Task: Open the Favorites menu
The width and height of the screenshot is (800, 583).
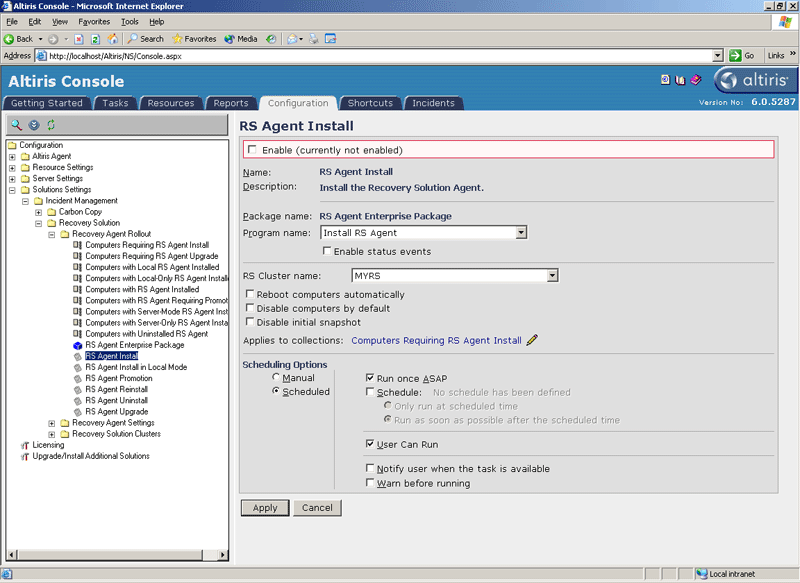Action: pyautogui.click(x=94, y=21)
